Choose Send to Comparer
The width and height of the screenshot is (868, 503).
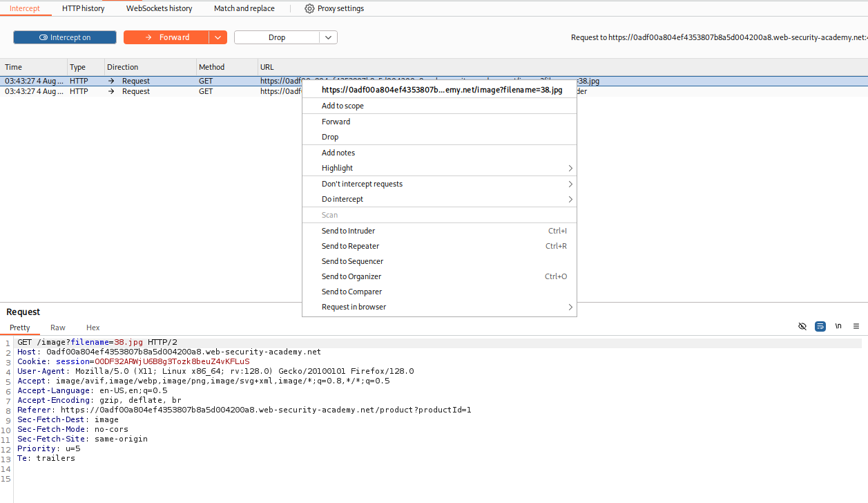pyautogui.click(x=439, y=292)
